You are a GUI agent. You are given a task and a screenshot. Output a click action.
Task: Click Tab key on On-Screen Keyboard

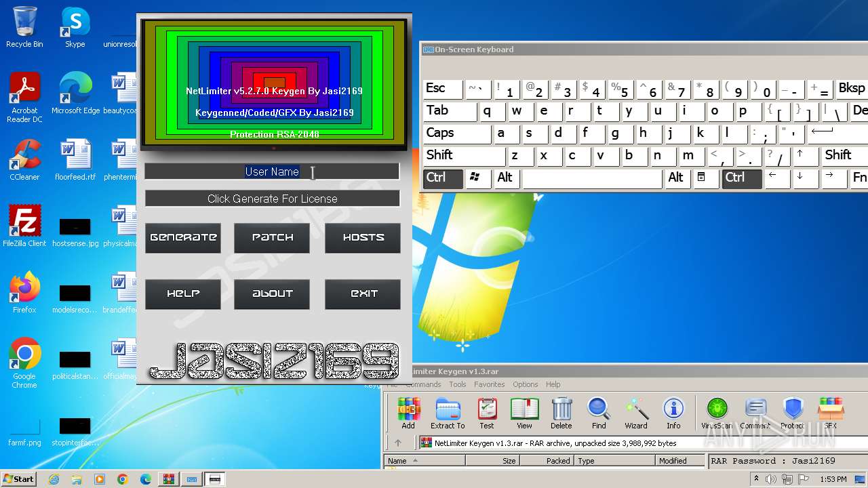tap(450, 111)
